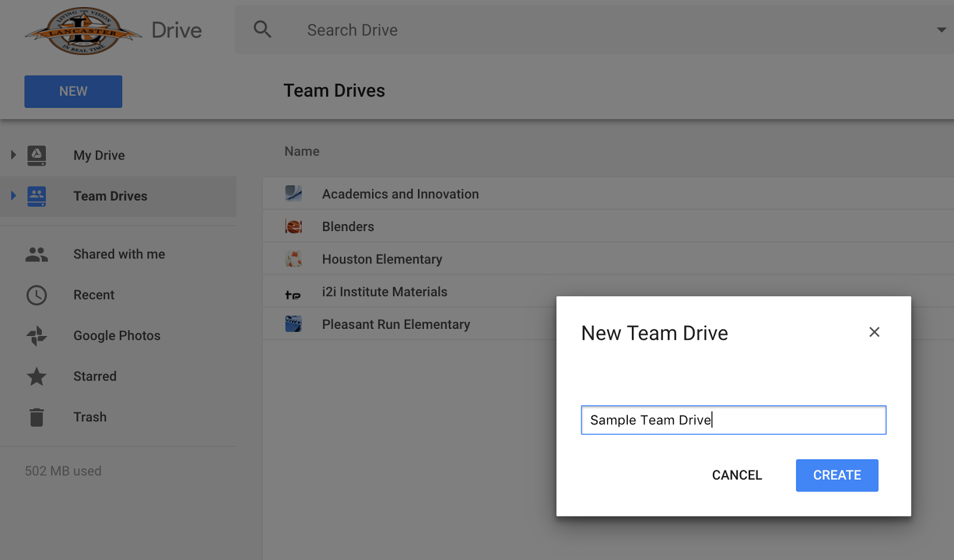Click the Drive product name text
The image size is (954, 560).
[176, 30]
